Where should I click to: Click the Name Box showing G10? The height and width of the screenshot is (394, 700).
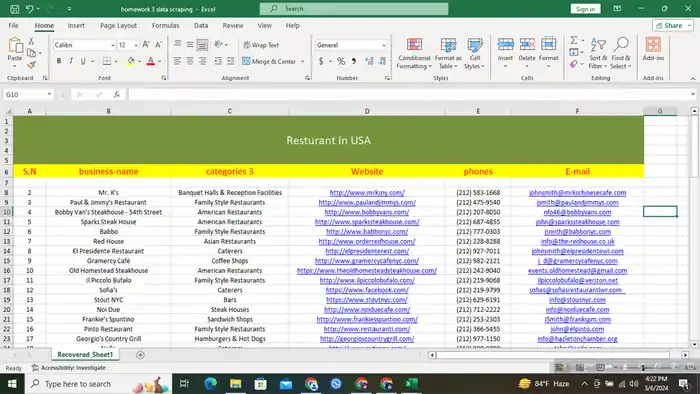[x=25, y=95]
